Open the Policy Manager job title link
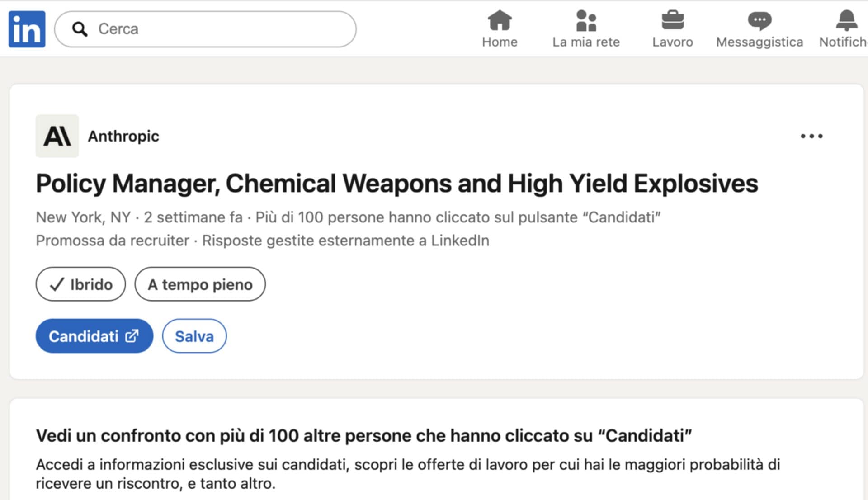 pyautogui.click(x=396, y=184)
